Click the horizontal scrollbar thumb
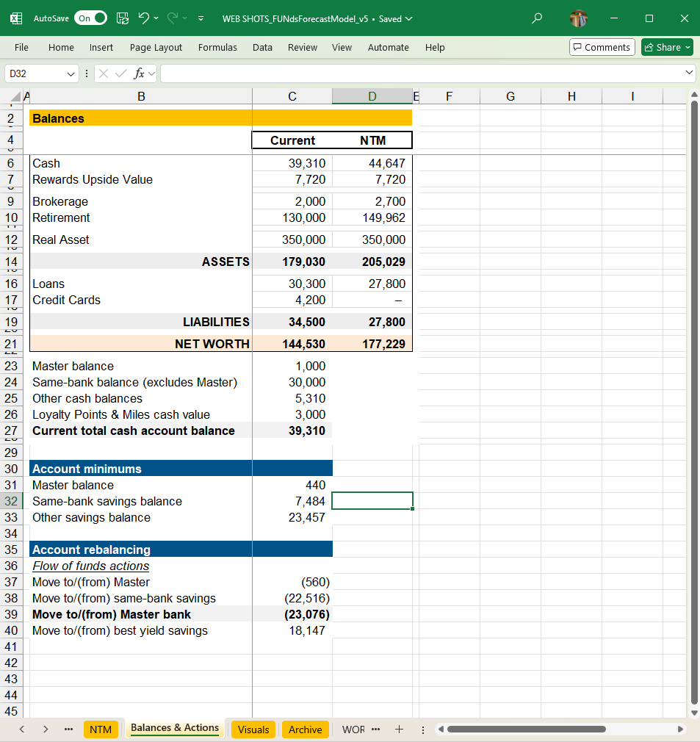The height and width of the screenshot is (742, 700). pos(527,730)
